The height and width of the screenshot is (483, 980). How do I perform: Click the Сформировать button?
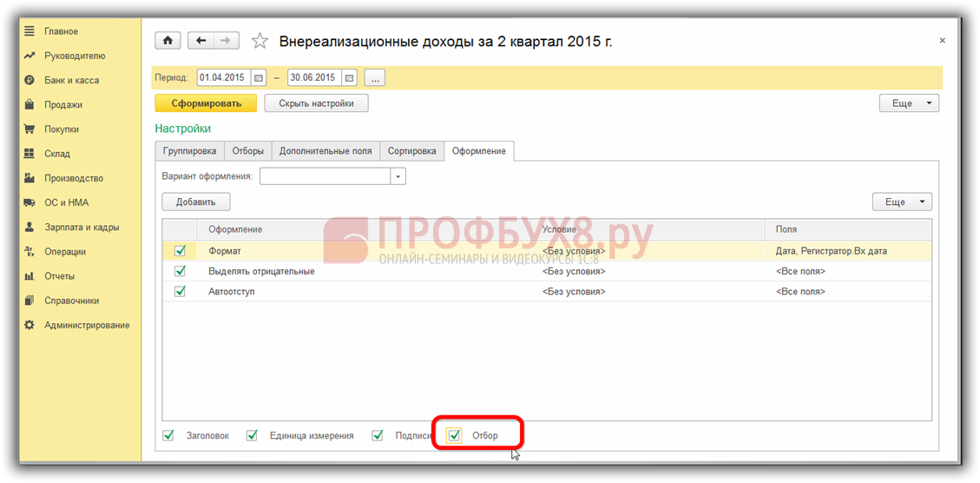[x=206, y=103]
